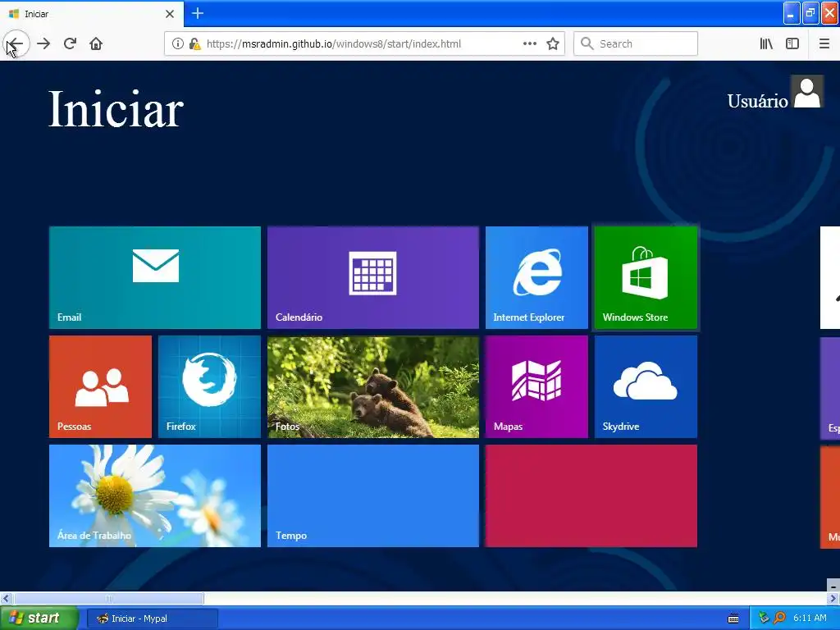This screenshot has width=840, height=630.
Task: Click the Iniciar page heading
Action: 116,109
